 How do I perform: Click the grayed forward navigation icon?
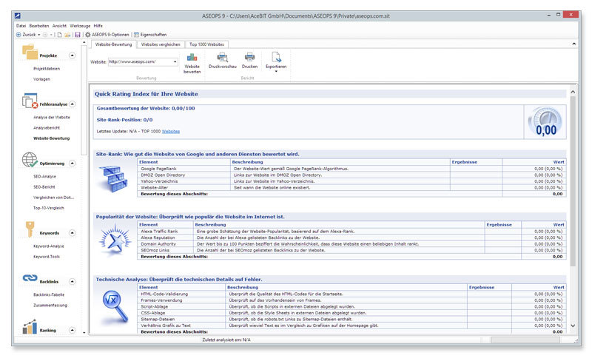pos(45,35)
